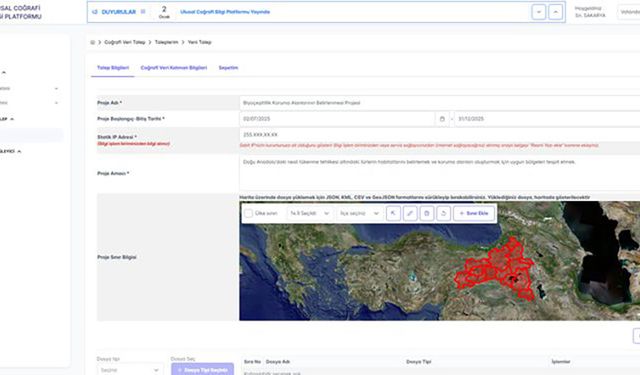Viewport: 640px width, 375px height.
Task: Click the megaphone icon before DUYURULAR
Action: click(x=95, y=12)
